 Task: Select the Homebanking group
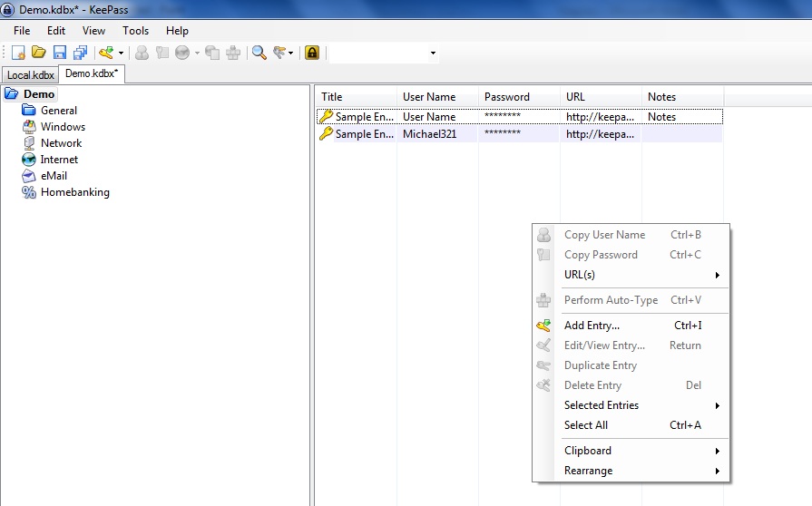[x=75, y=192]
